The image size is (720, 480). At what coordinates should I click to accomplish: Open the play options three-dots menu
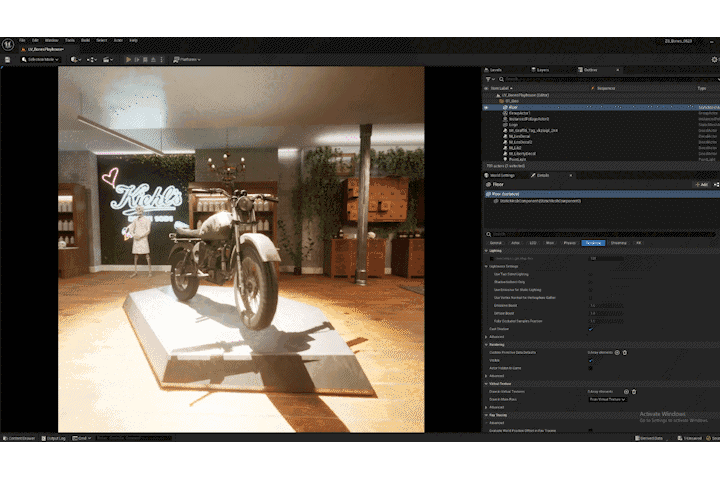161,60
